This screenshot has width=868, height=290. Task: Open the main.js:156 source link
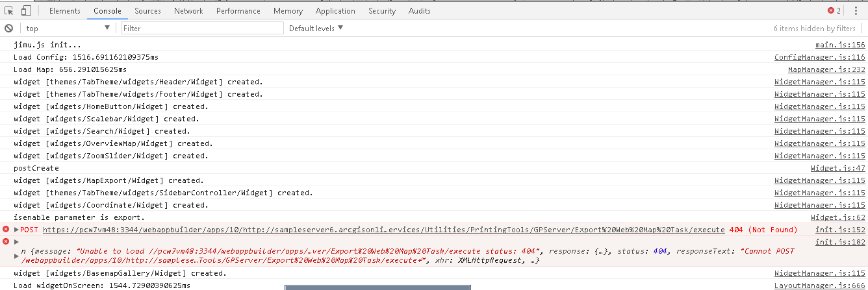click(840, 45)
